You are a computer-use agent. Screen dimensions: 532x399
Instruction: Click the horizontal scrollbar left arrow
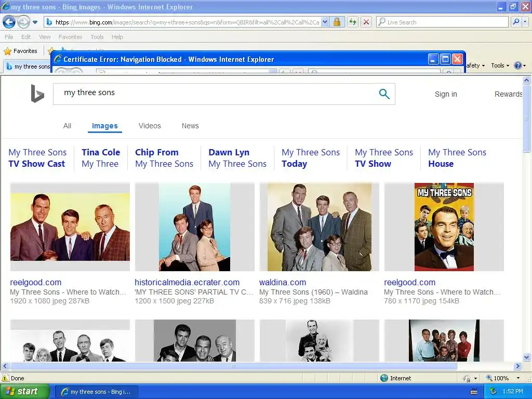point(5,366)
